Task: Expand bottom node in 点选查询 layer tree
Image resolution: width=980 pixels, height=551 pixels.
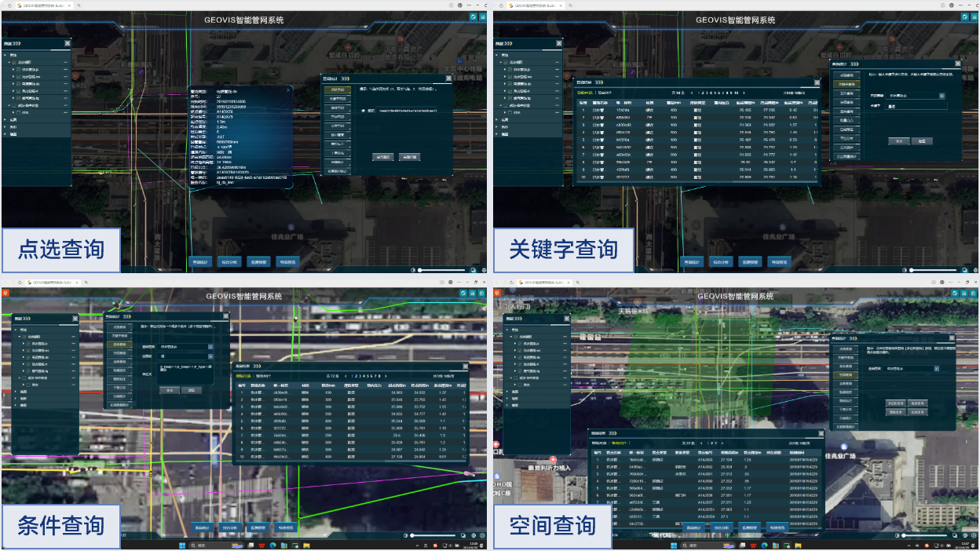Action: tap(5, 134)
